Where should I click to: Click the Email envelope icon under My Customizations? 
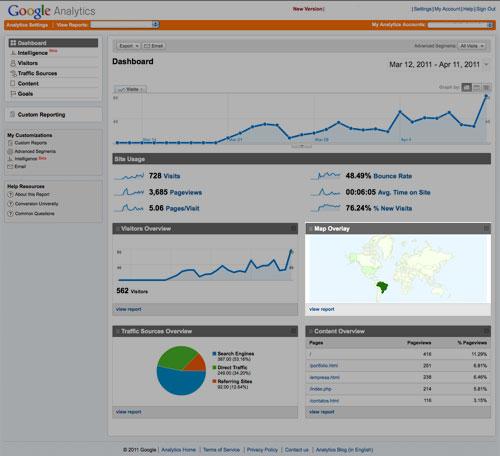[10, 166]
